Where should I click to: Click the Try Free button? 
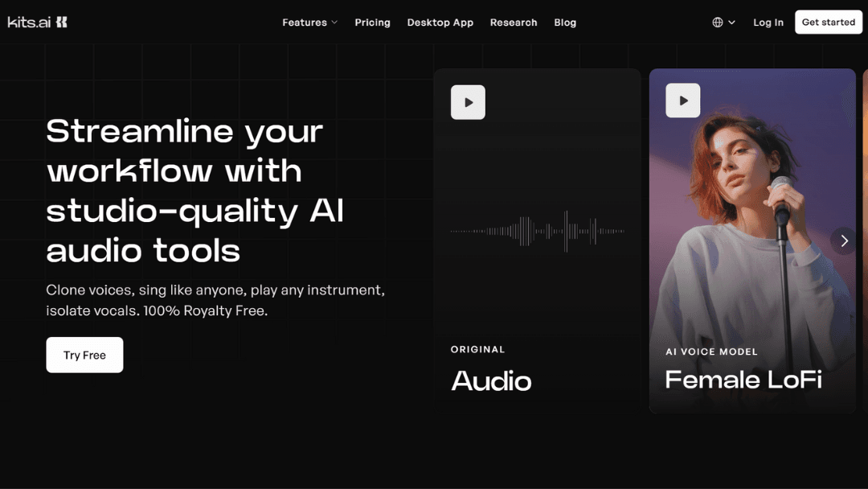(84, 355)
